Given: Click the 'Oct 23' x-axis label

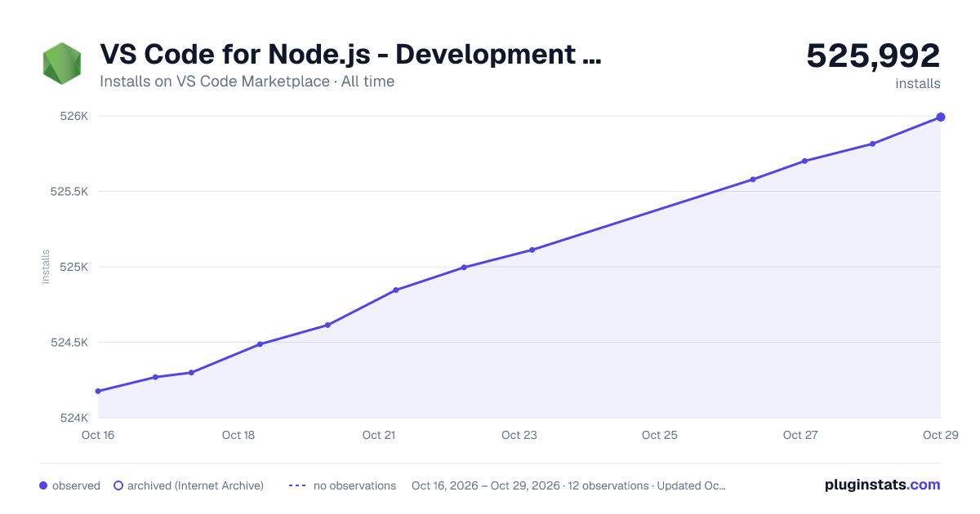Looking at the screenshot, I should [x=519, y=435].
